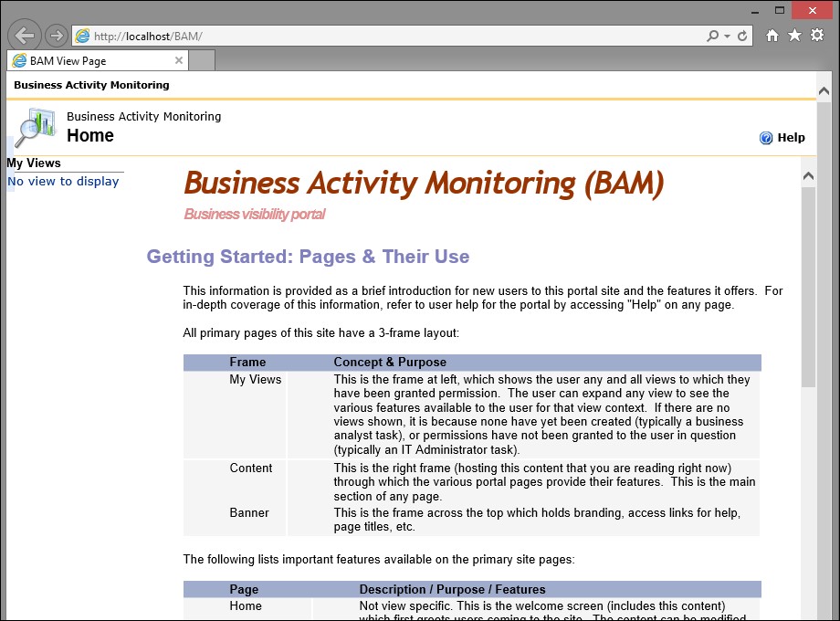
Task: Open the Help link
Action: coord(791,138)
